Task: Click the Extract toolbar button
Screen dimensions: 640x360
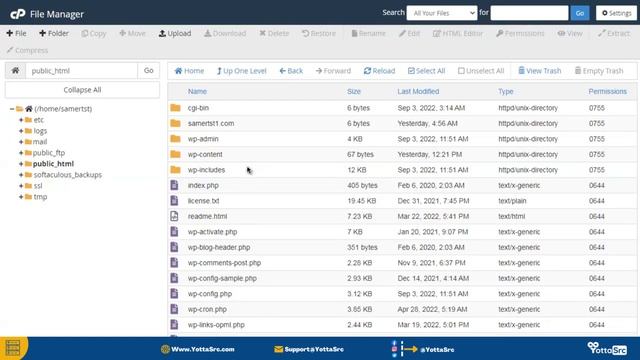Action: click(x=614, y=33)
